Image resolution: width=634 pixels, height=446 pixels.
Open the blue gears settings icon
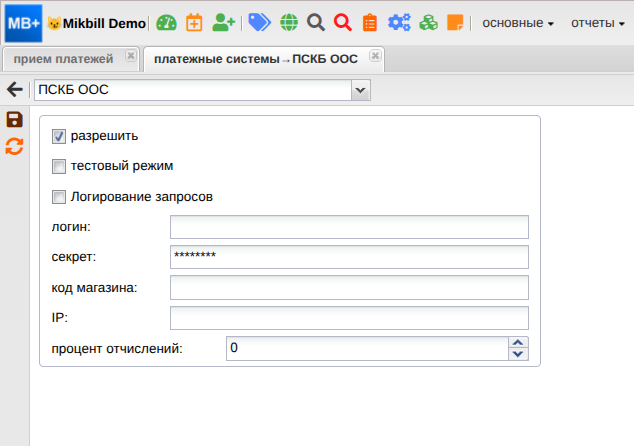click(399, 23)
